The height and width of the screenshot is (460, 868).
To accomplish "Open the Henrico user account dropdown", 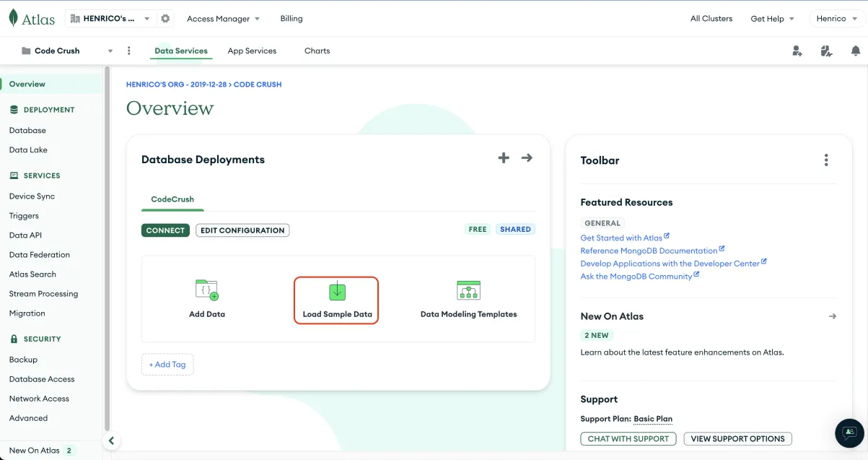I will [x=836, y=19].
